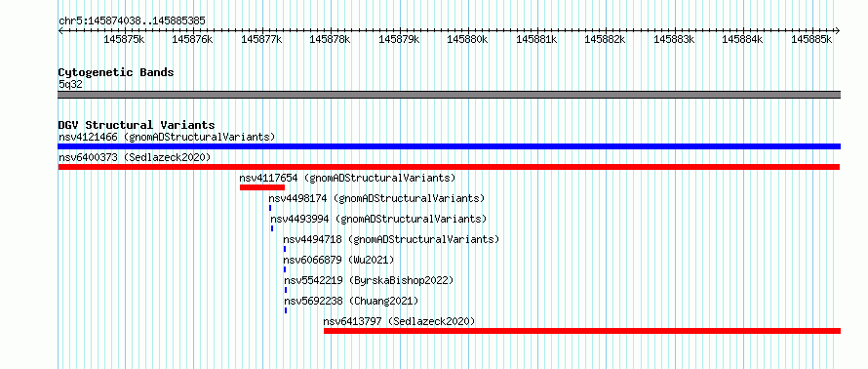Click the nsv4121466 blue variant bar

click(449, 146)
